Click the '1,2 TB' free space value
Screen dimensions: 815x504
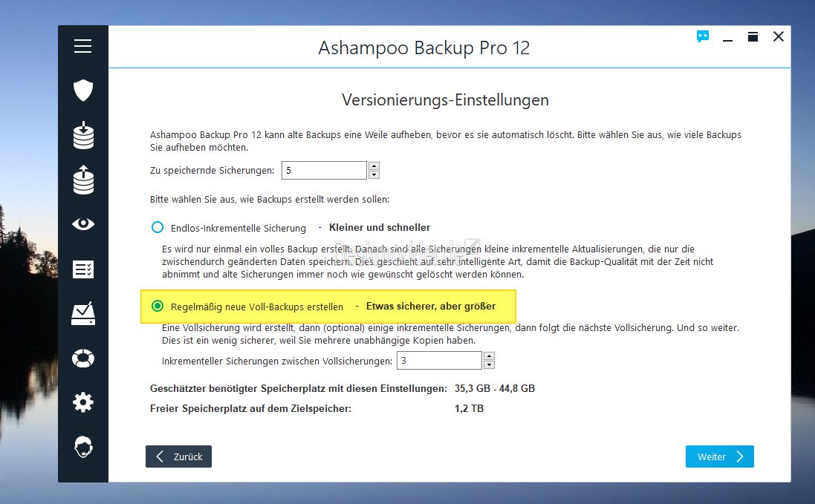coord(469,408)
